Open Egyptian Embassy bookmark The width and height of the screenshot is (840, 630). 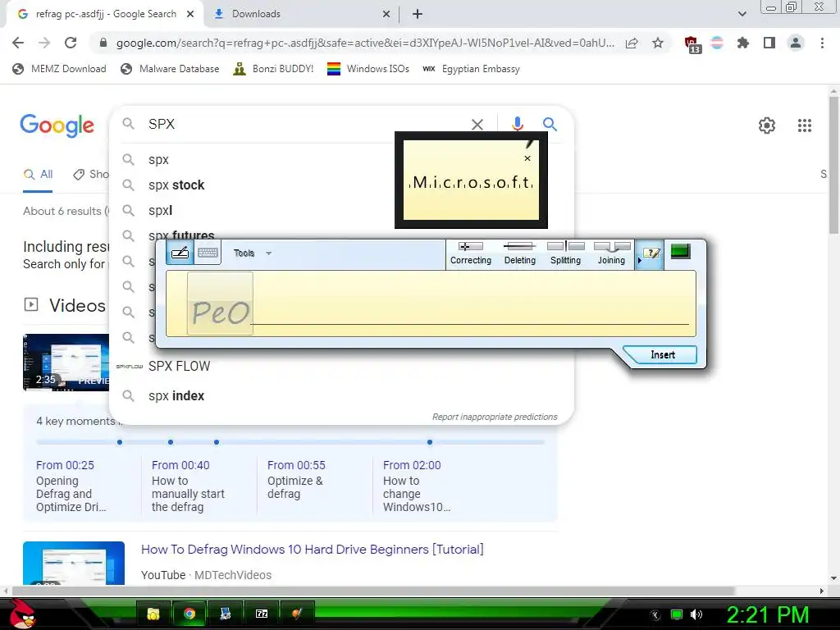point(471,69)
